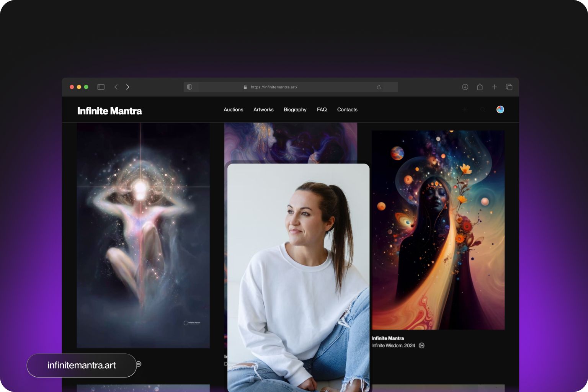The image size is (588, 392).
Task: Click the privacy shield icon in address bar
Action: coord(189,87)
